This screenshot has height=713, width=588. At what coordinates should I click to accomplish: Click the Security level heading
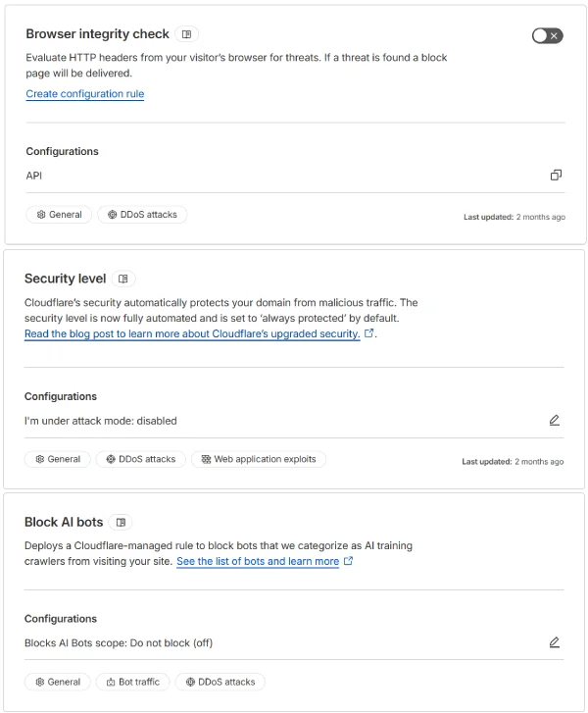(x=65, y=279)
